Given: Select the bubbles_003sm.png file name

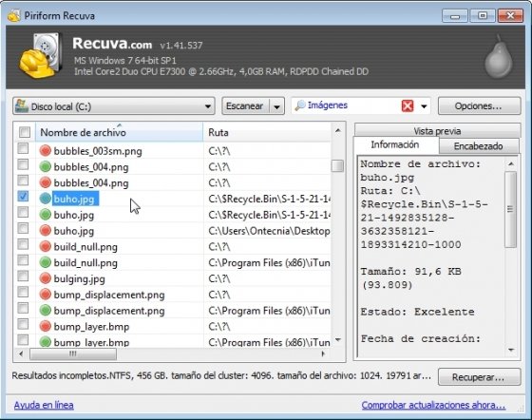Looking at the screenshot, I should click(x=98, y=151).
